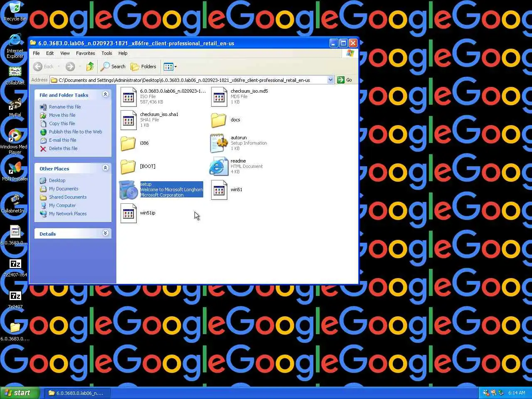Image resolution: width=532 pixels, height=399 pixels.
Task: Open the Tools menu
Action: (107, 53)
